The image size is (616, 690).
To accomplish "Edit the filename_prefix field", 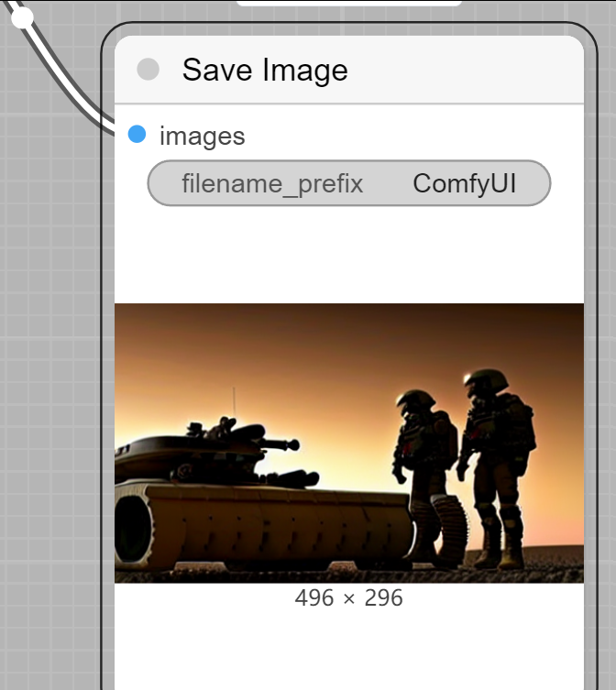I will [x=348, y=183].
